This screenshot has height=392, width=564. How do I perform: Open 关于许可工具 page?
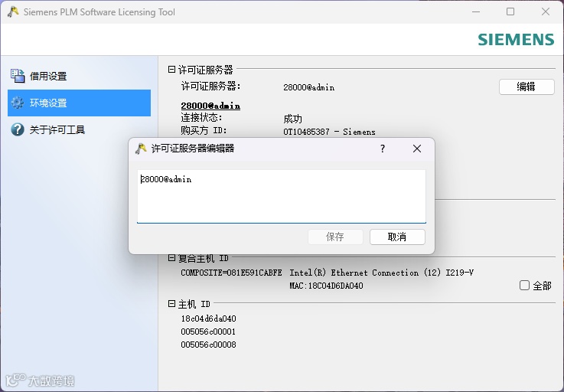79,129
